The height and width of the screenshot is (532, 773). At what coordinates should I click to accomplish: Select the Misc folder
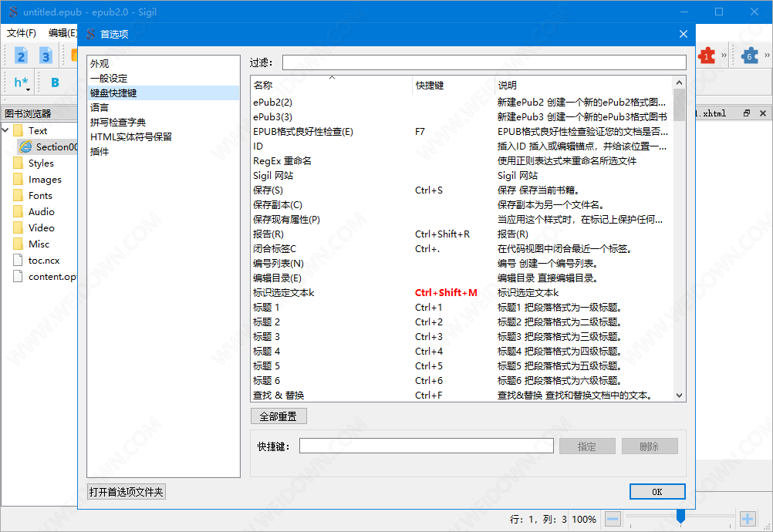tap(39, 244)
